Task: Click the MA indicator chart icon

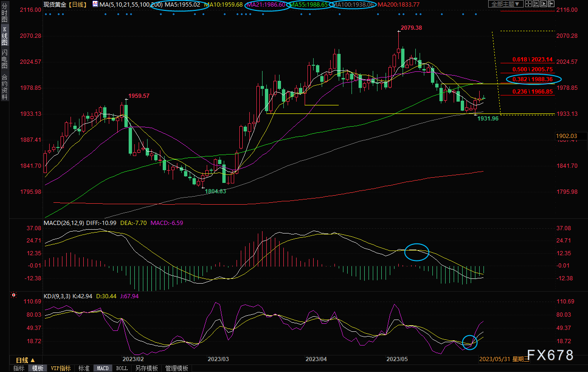Action: tap(96, 4)
